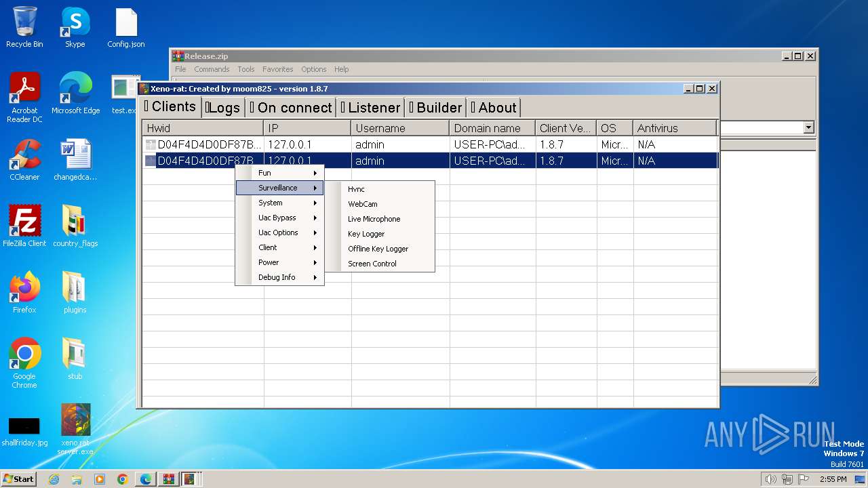This screenshot has width=868, height=488.
Task: Click the taskbar clock 2:55 PM
Action: (x=833, y=479)
